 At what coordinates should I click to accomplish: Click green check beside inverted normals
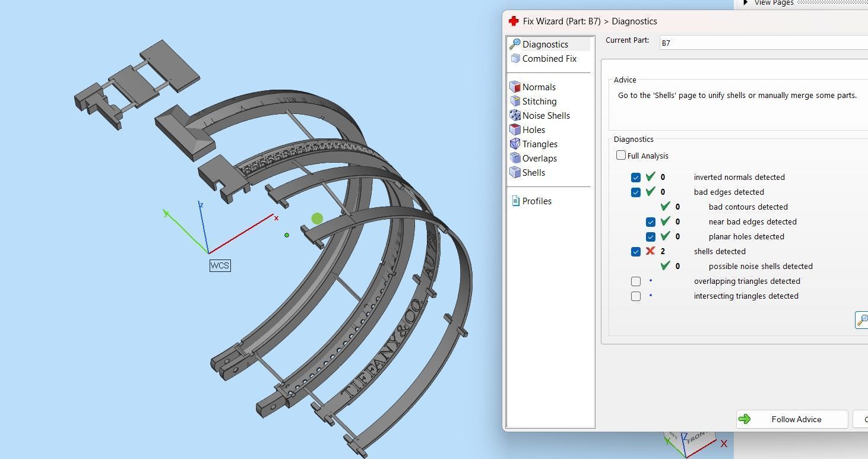point(650,176)
